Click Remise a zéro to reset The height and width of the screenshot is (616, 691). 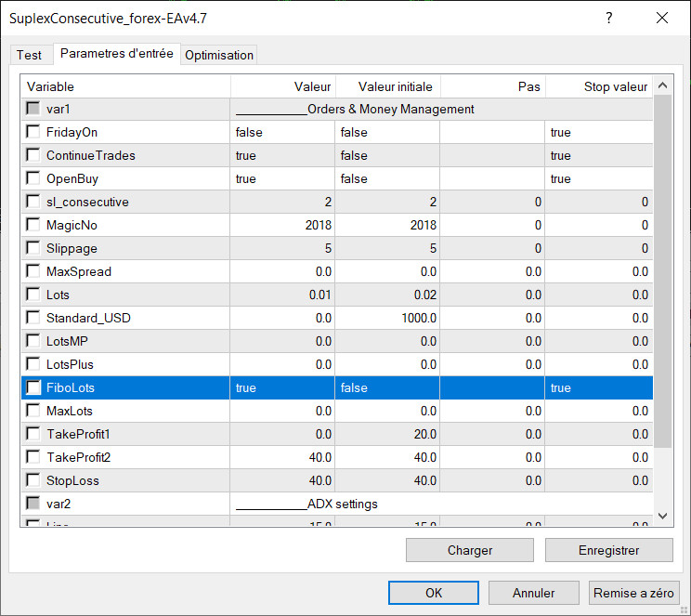pos(634,593)
